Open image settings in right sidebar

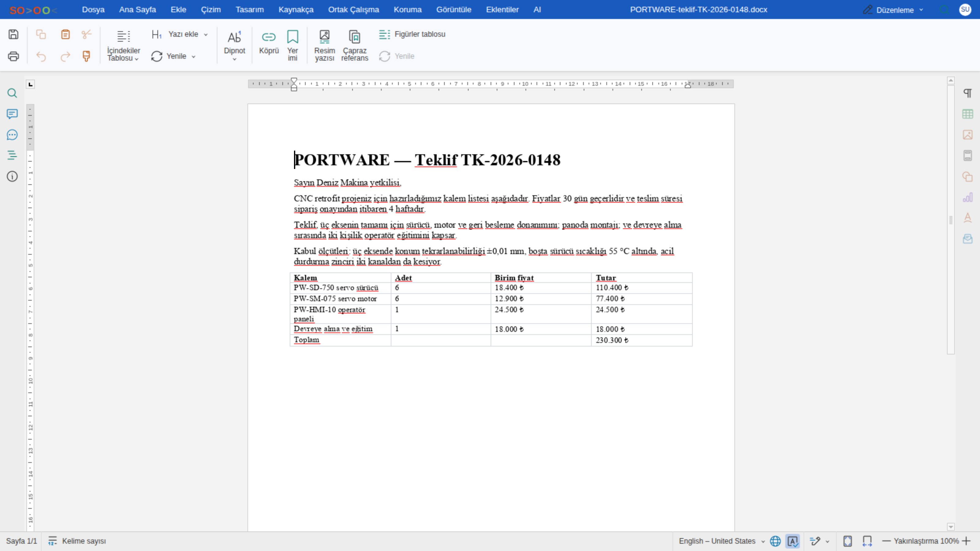(967, 135)
